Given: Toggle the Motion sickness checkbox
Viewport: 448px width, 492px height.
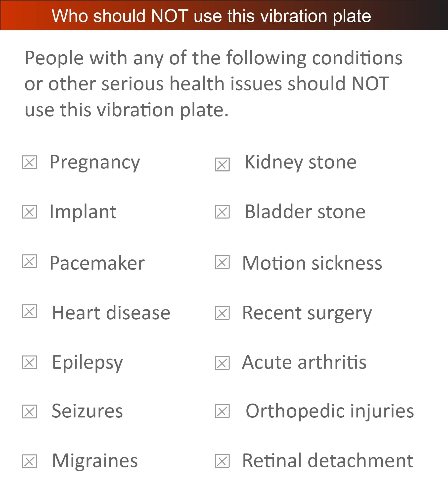Looking at the screenshot, I should click(222, 262).
